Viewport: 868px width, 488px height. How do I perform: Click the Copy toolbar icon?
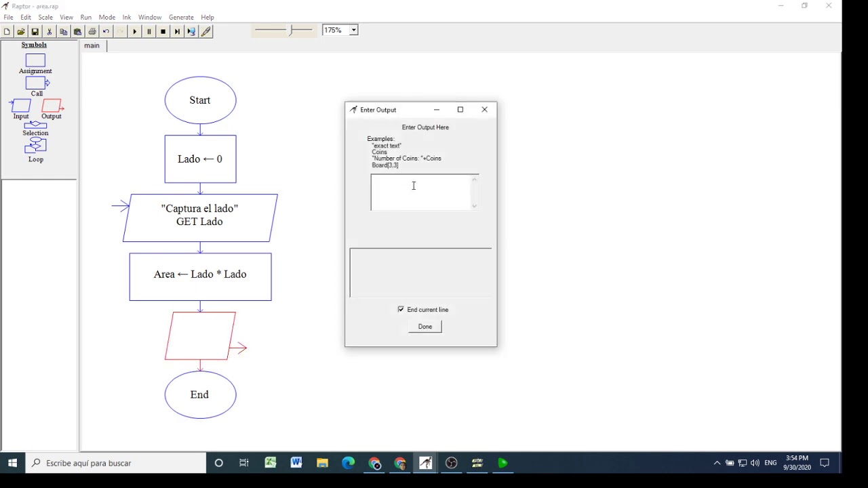point(64,31)
